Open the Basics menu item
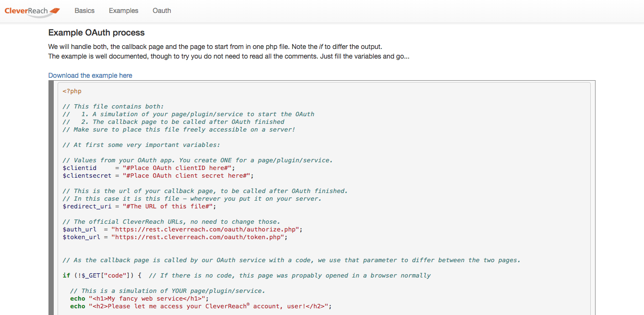The width and height of the screenshot is (644, 315). pyautogui.click(x=84, y=11)
